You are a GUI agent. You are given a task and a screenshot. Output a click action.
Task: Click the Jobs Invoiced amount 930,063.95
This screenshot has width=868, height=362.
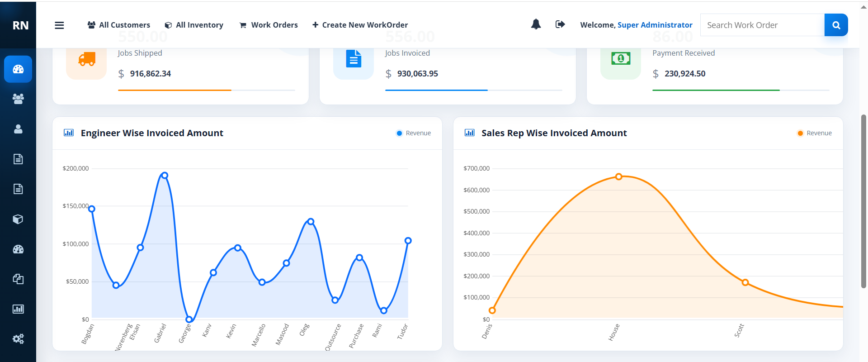click(418, 74)
